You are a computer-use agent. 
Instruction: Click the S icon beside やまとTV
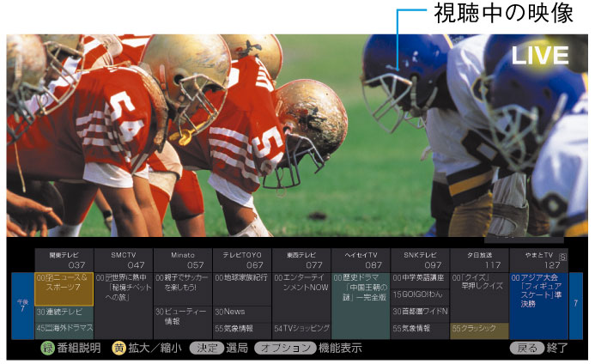coord(562,256)
